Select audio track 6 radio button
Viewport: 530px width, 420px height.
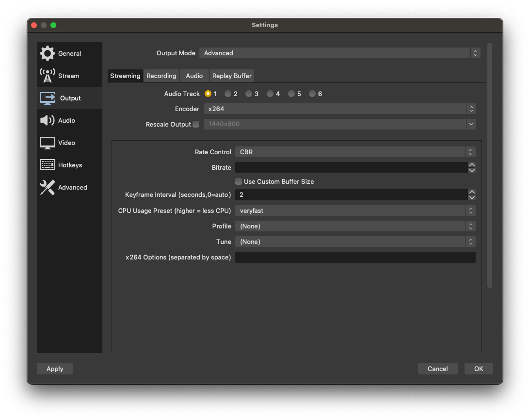pos(312,94)
